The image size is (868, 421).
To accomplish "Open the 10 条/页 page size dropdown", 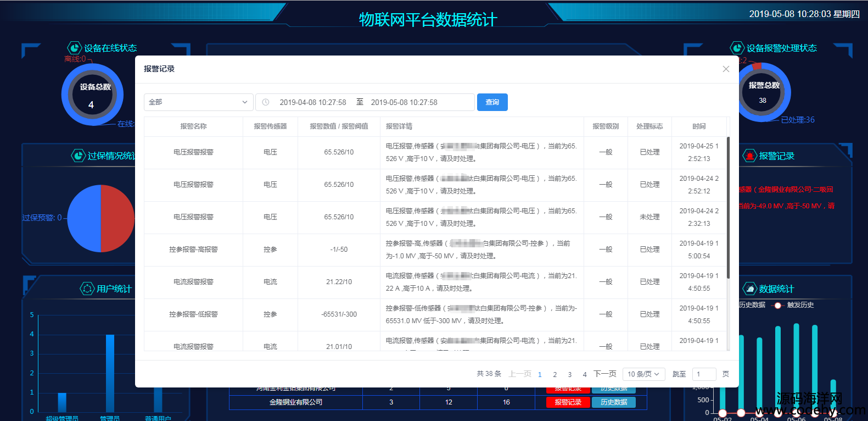I will [x=644, y=374].
